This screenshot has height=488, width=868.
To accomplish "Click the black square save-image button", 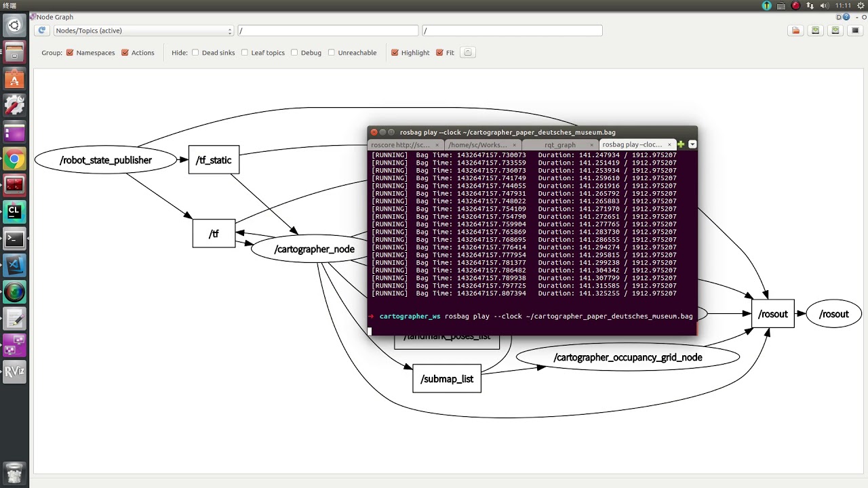I will point(855,30).
